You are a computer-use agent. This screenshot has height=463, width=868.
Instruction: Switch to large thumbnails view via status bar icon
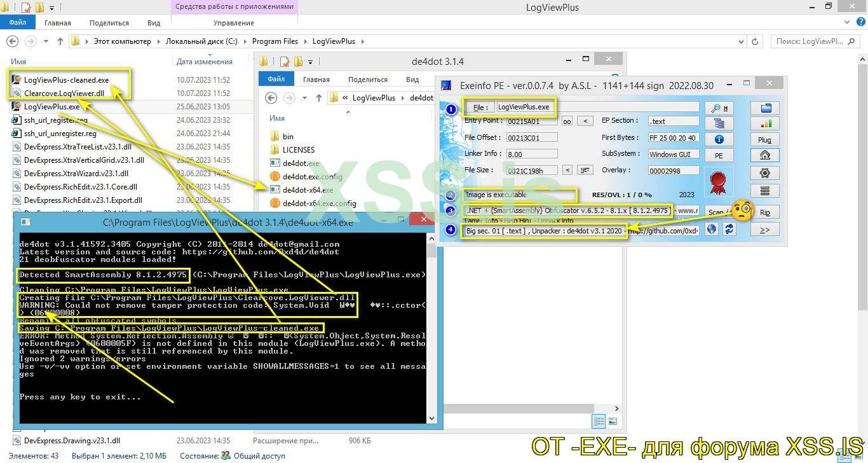click(x=613, y=421)
